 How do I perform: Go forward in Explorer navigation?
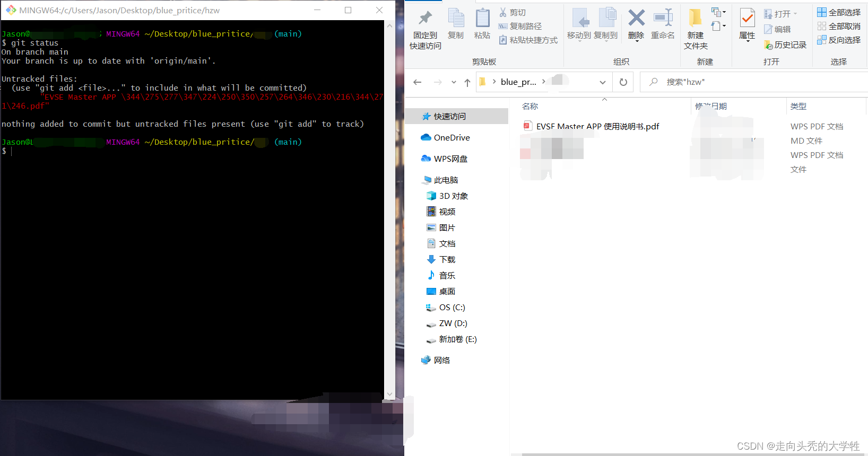pyautogui.click(x=437, y=82)
